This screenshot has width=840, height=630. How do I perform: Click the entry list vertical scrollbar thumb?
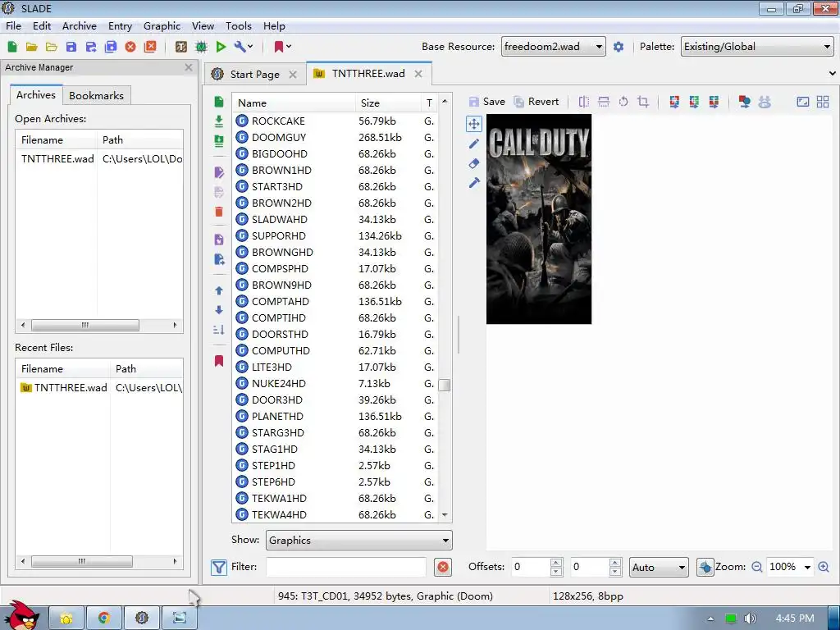[444, 386]
